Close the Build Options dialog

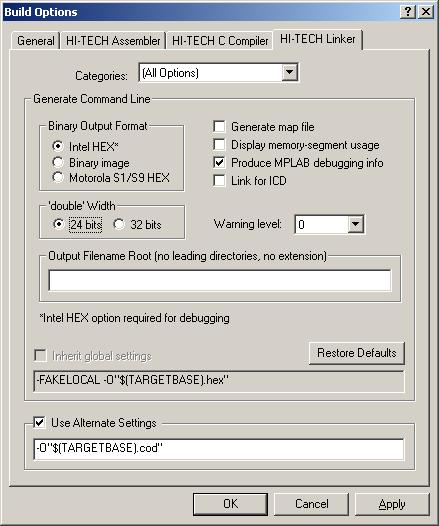click(x=426, y=12)
